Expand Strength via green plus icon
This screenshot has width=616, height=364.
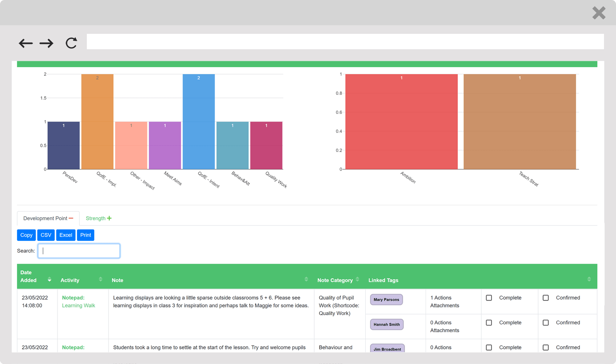109,218
